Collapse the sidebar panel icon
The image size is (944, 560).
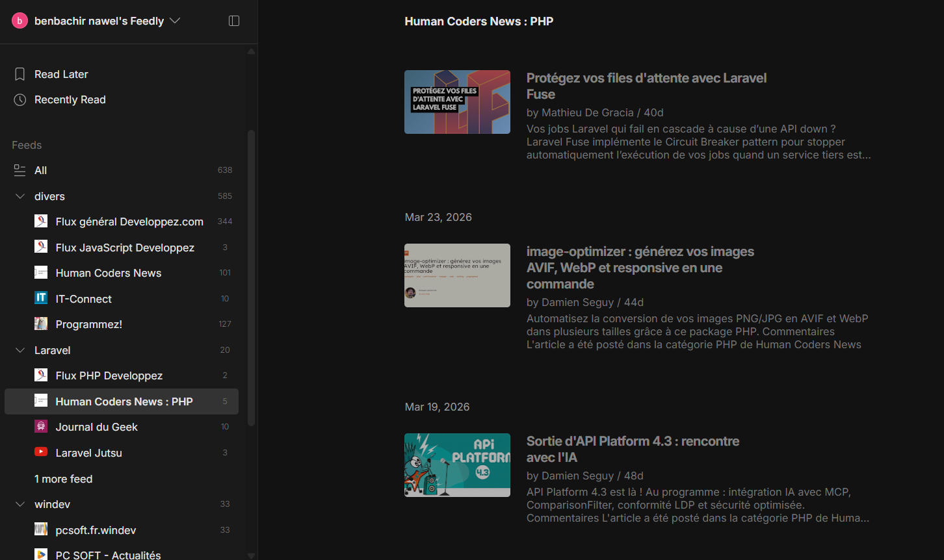(x=234, y=21)
